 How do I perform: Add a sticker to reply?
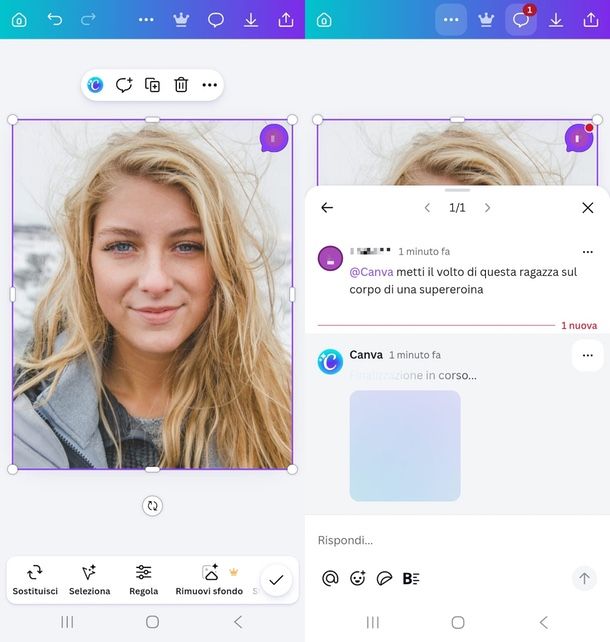tap(384, 579)
